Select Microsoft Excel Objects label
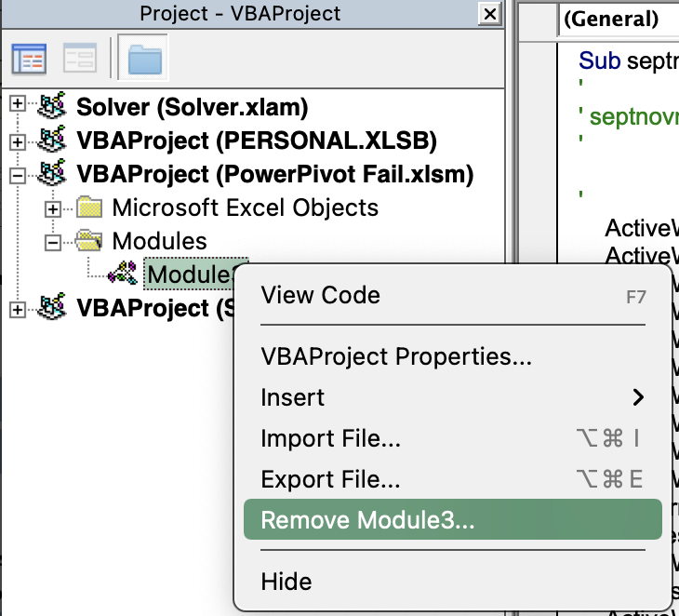Viewport: 679px width, 616px height. [x=246, y=208]
